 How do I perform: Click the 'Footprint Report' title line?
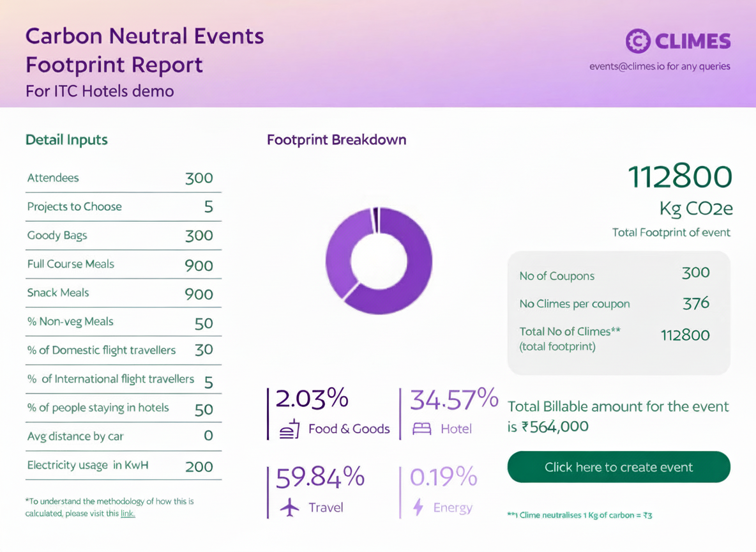click(114, 65)
